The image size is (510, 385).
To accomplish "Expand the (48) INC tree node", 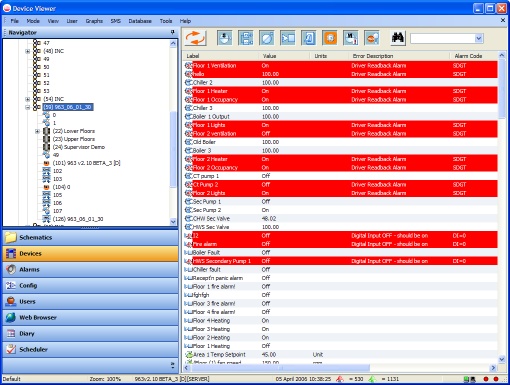I will point(28,51).
